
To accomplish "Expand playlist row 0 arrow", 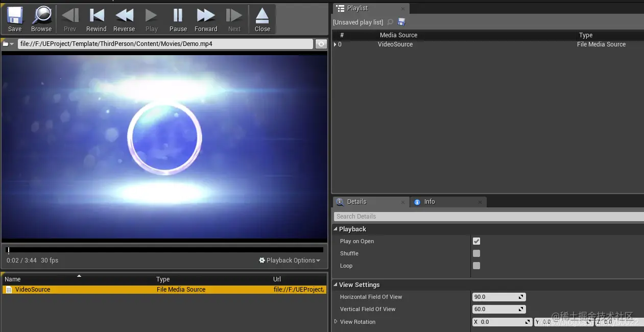I will [x=335, y=44].
